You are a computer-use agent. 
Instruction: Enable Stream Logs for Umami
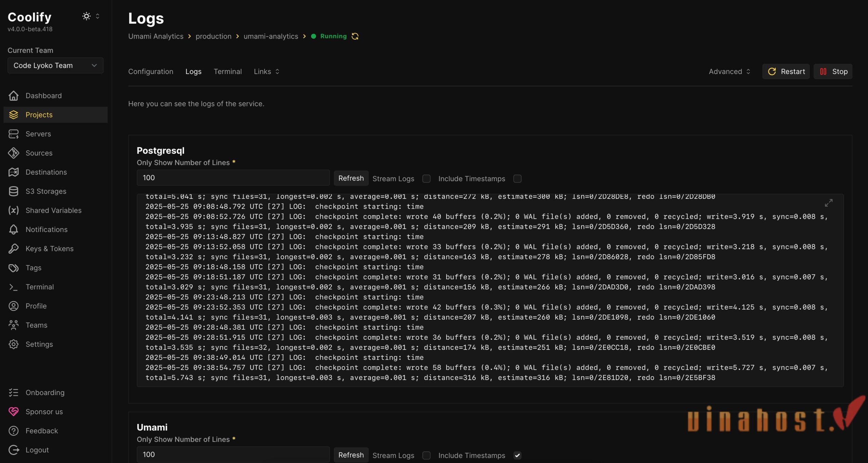(427, 456)
